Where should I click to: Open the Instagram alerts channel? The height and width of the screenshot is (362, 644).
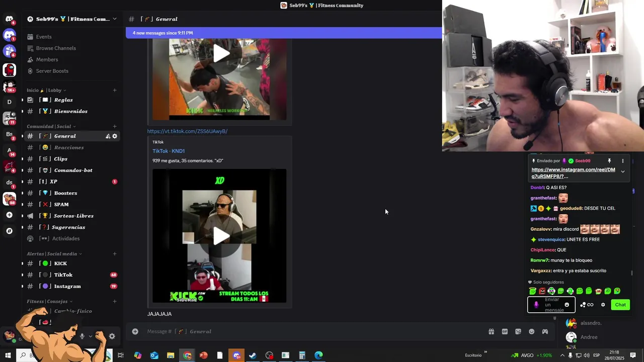[72, 287]
